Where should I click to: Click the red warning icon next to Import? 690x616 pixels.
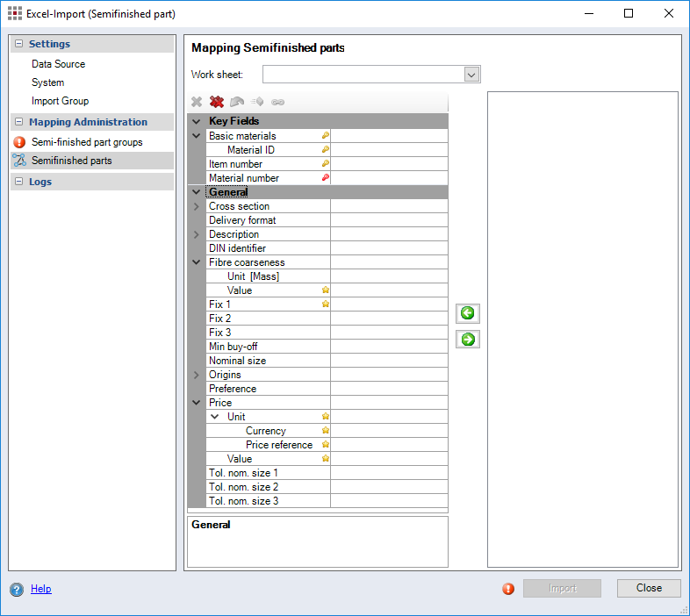508,589
